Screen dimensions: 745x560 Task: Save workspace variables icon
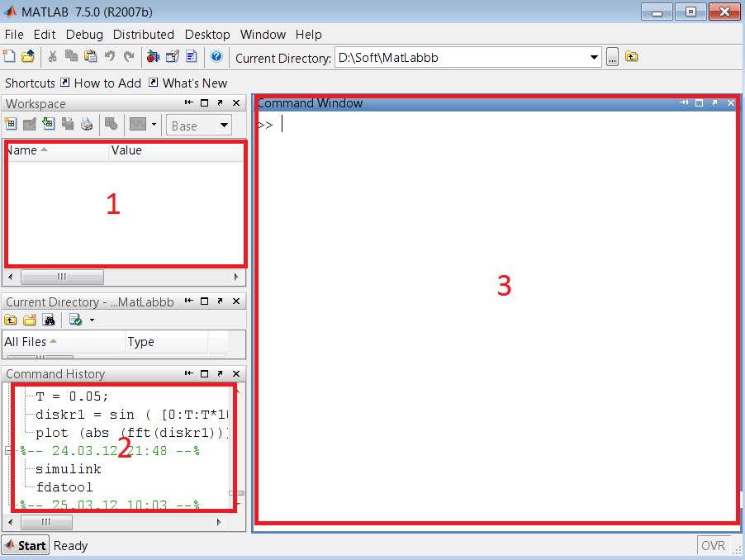[x=68, y=125]
